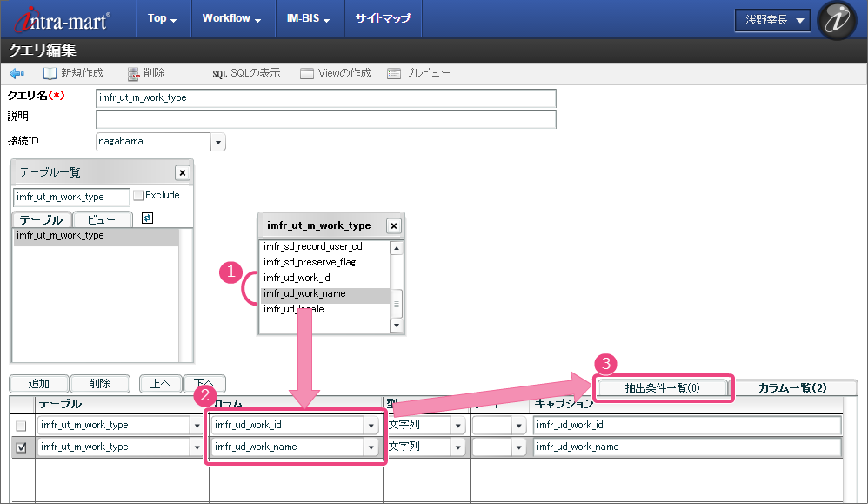
Task: Click the 削除 button below table list
Action: coord(100,384)
